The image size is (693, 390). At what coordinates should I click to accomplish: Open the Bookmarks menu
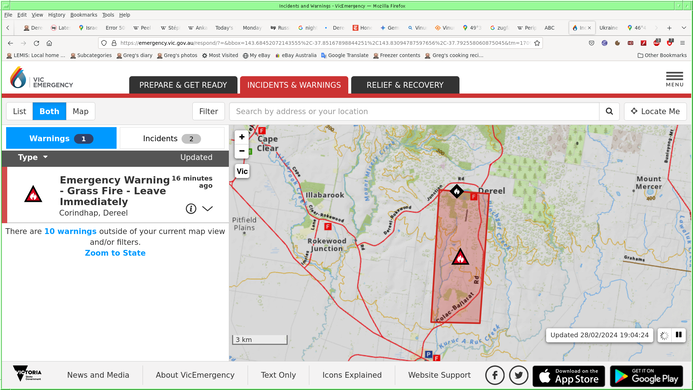(84, 15)
